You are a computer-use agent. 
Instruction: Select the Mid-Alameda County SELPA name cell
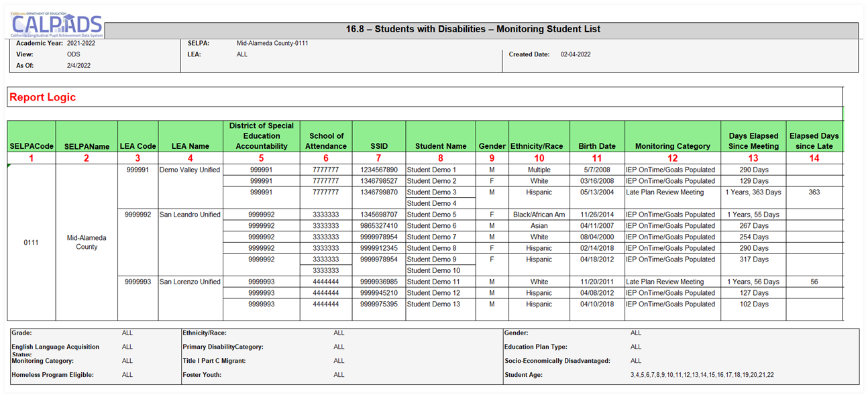point(87,242)
